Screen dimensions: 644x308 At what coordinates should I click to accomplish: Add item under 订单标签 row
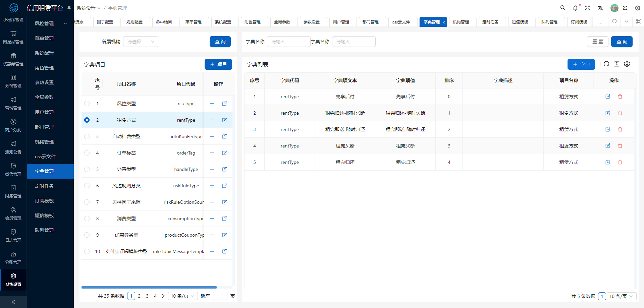tap(212, 153)
